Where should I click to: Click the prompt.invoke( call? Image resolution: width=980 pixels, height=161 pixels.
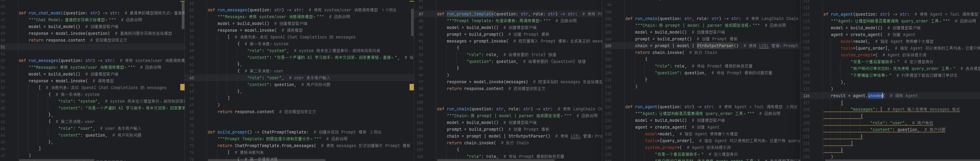pos(488,41)
